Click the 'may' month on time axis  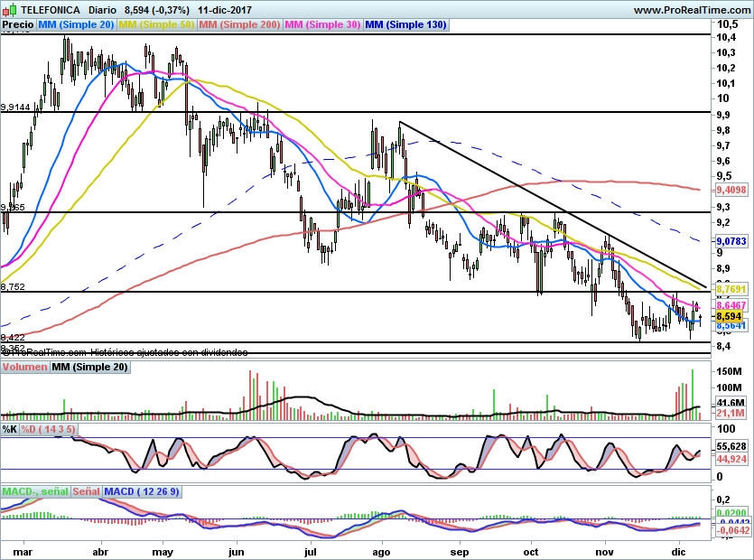click(163, 552)
